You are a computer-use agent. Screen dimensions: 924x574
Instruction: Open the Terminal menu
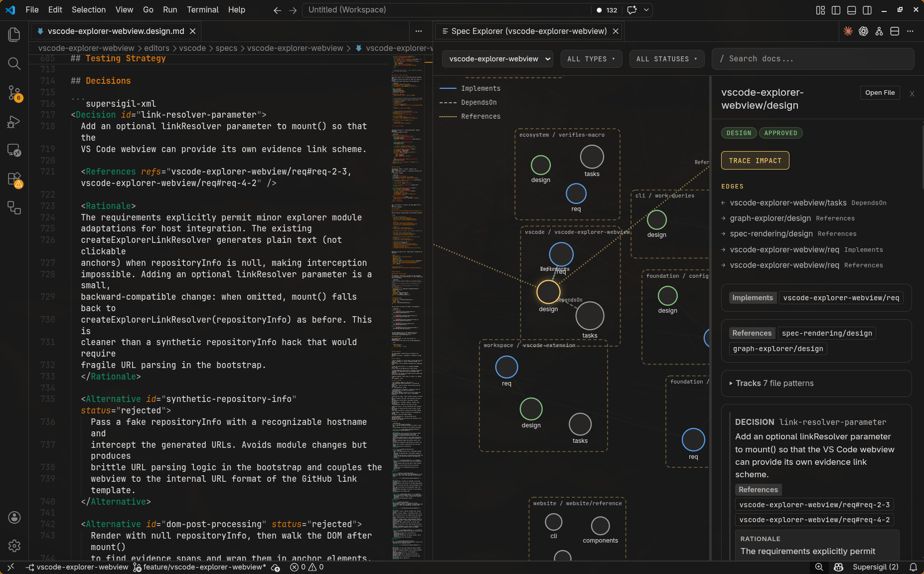pyautogui.click(x=202, y=9)
